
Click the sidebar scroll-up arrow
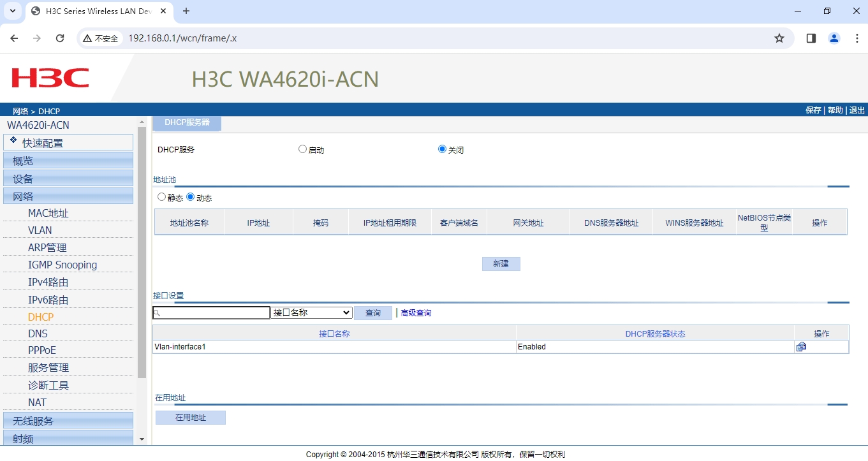pos(142,122)
